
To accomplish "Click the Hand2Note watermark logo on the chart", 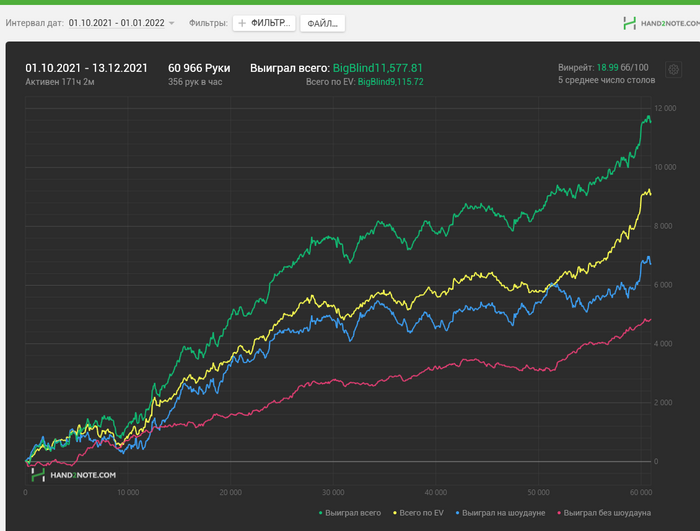I will click(x=74, y=475).
